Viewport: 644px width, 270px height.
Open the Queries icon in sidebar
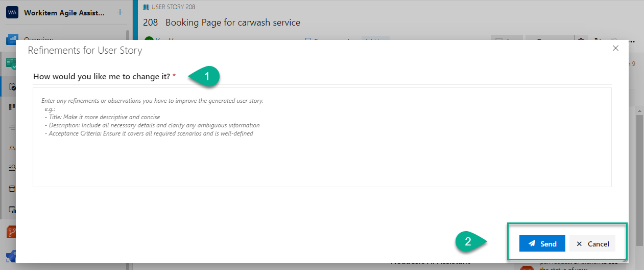(11, 168)
